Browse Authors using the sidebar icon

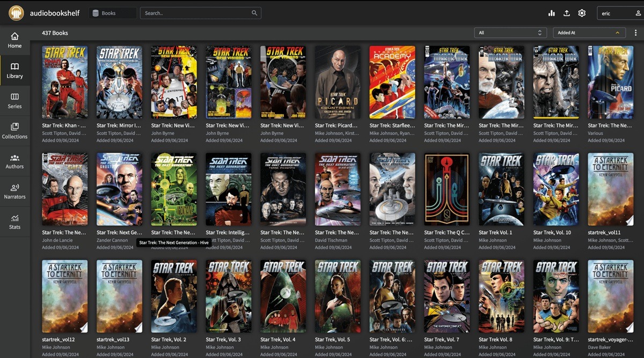[14, 161]
